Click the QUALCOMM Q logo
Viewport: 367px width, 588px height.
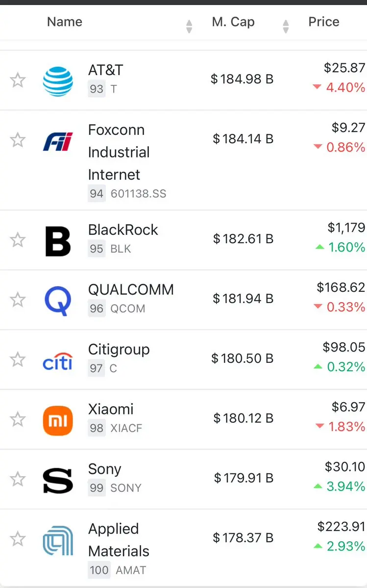tap(58, 301)
